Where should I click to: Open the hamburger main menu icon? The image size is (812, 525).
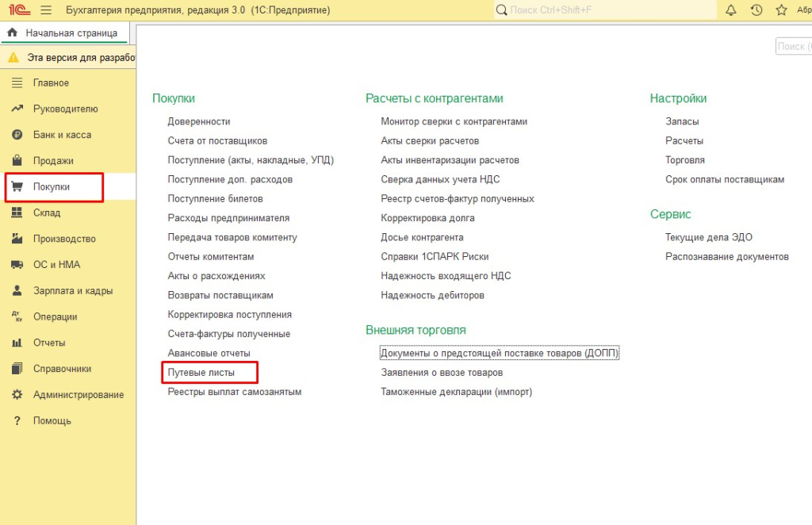(x=46, y=10)
